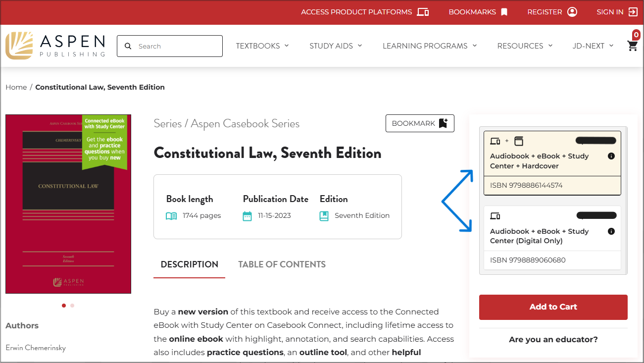This screenshot has height=363, width=644.
Task: Expand the JD-Next menu
Action: pos(593,46)
